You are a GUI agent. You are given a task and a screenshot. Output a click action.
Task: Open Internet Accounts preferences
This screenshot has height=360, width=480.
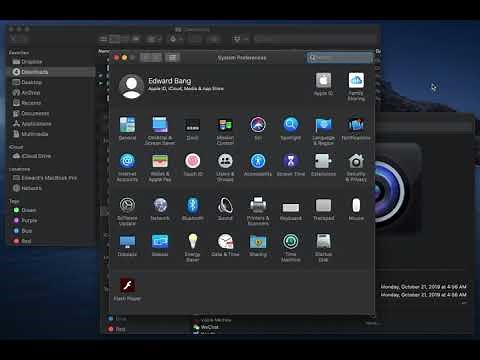pyautogui.click(x=127, y=167)
